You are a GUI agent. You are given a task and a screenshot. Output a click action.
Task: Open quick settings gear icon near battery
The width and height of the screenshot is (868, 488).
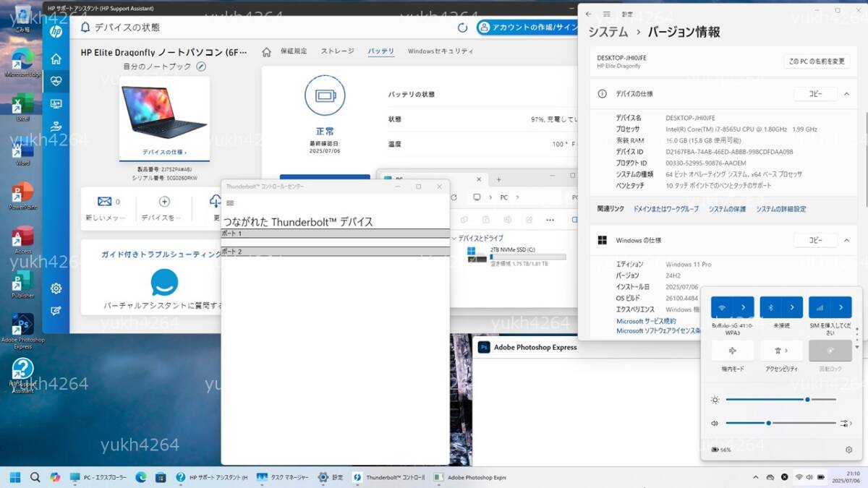tap(848, 450)
